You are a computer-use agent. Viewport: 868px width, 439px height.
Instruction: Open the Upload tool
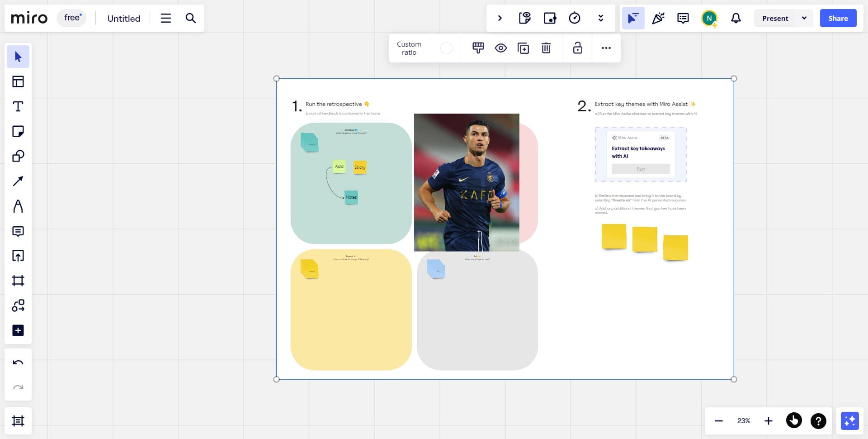(18, 256)
